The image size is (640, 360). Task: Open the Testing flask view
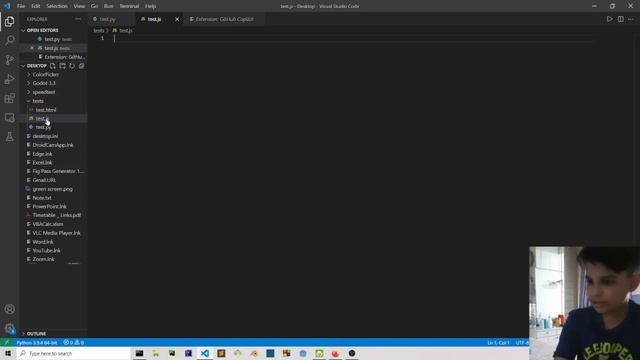click(9, 137)
